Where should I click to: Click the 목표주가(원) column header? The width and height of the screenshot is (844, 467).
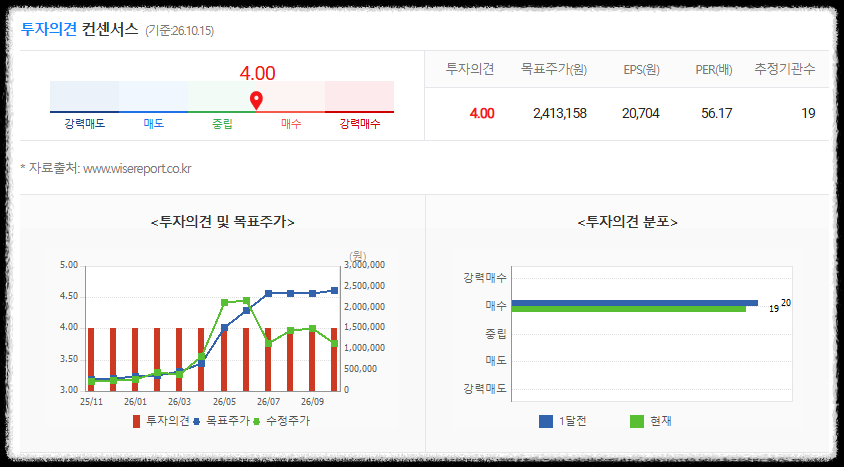tap(554, 69)
